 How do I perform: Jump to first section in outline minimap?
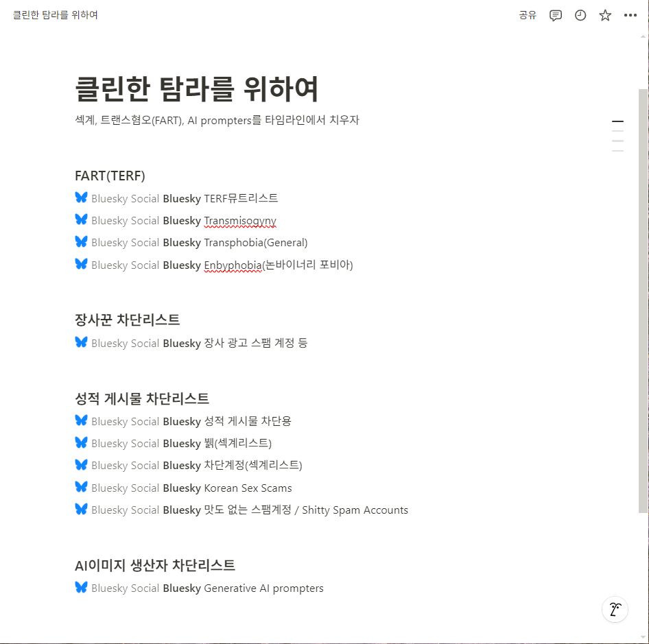pyautogui.click(x=617, y=121)
